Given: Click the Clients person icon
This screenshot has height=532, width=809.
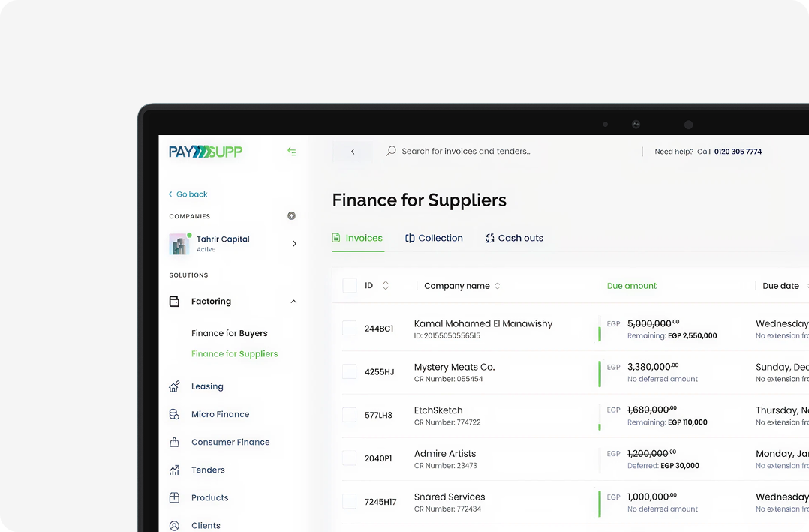Looking at the screenshot, I should click(174, 526).
